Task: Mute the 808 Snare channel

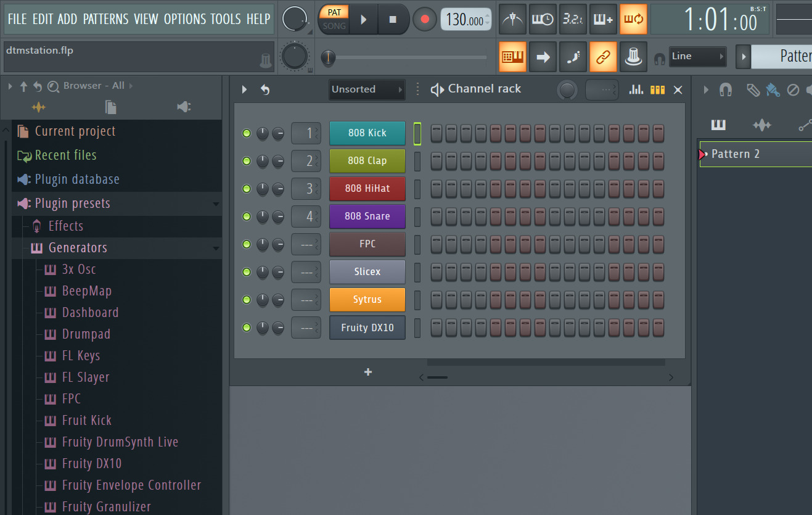Action: pos(247,216)
